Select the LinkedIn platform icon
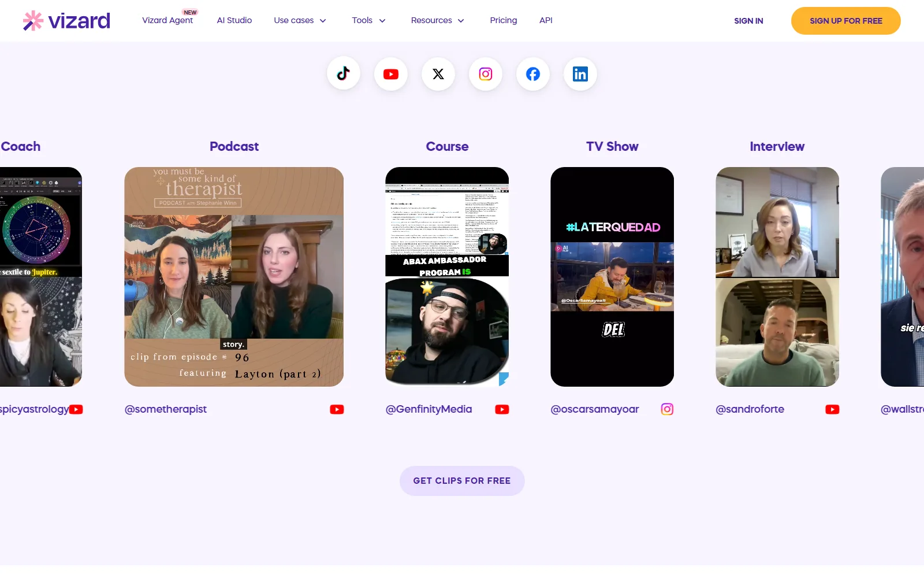 580,74
